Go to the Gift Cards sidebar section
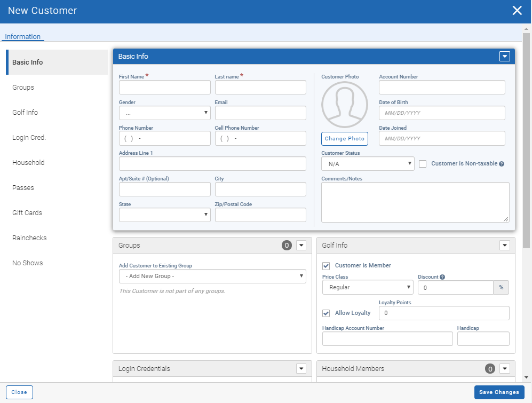 [27, 213]
